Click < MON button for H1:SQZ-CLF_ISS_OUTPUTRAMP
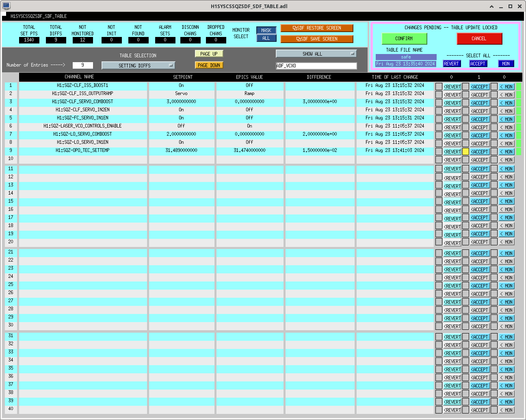The height and width of the screenshot is (420, 526). pos(507,95)
